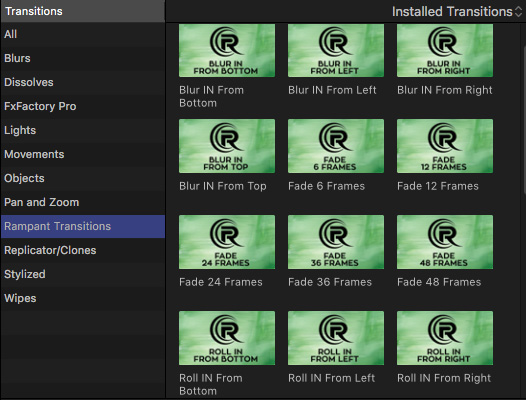Screen dimensions: 526x400
Task: Pick the Fade 36 Frames transition
Action: click(x=336, y=242)
